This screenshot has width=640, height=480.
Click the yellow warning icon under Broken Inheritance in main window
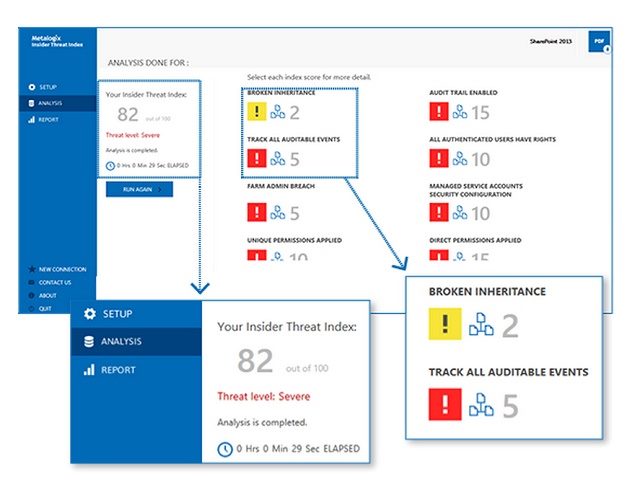(257, 111)
